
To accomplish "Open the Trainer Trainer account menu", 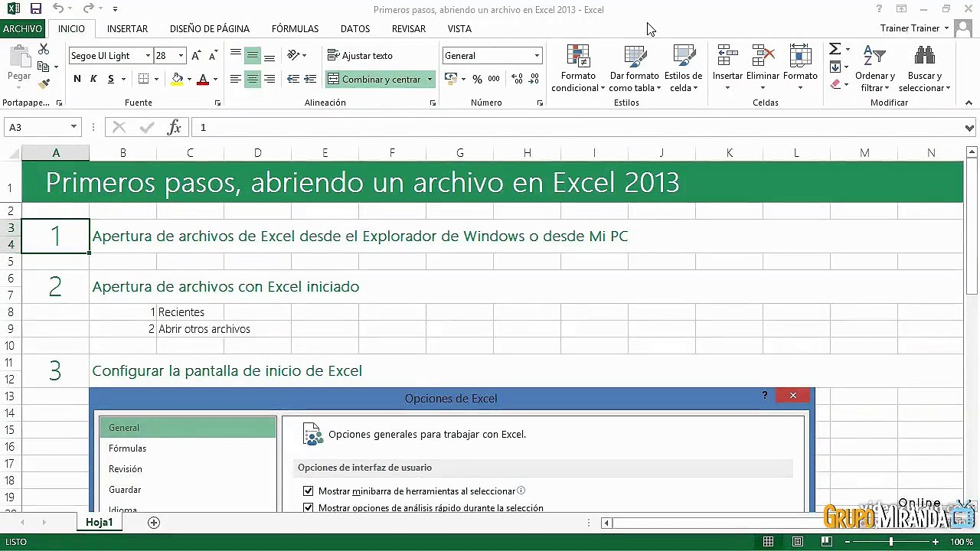I will (915, 28).
